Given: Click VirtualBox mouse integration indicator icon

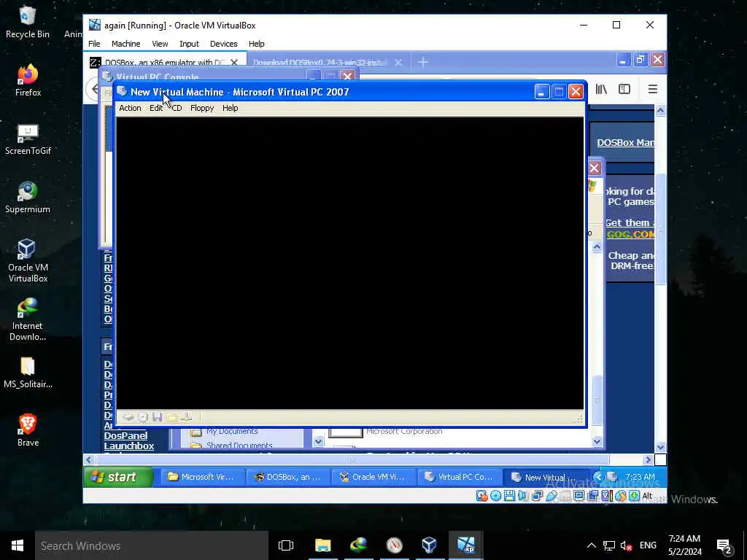Looking at the screenshot, I should point(621,496).
